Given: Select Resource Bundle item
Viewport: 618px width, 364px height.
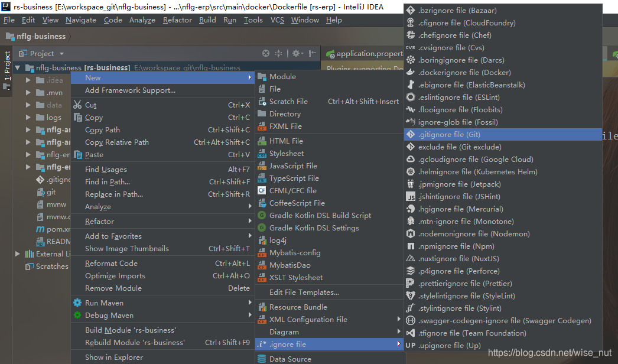Looking at the screenshot, I should (330, 307).
